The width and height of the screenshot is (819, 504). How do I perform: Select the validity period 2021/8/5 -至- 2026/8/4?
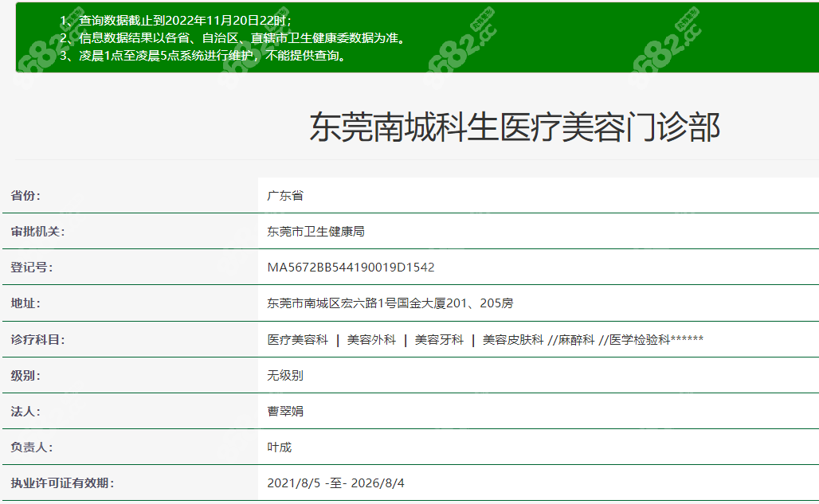pyautogui.click(x=336, y=483)
